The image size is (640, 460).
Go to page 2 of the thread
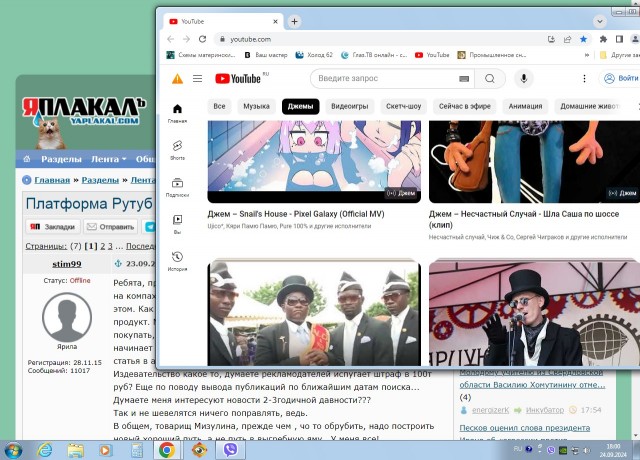[103, 246]
